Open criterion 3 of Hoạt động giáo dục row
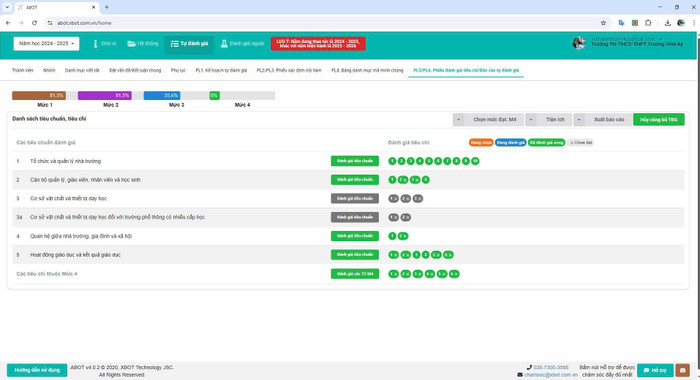The height and width of the screenshot is (380, 700). (x=417, y=255)
